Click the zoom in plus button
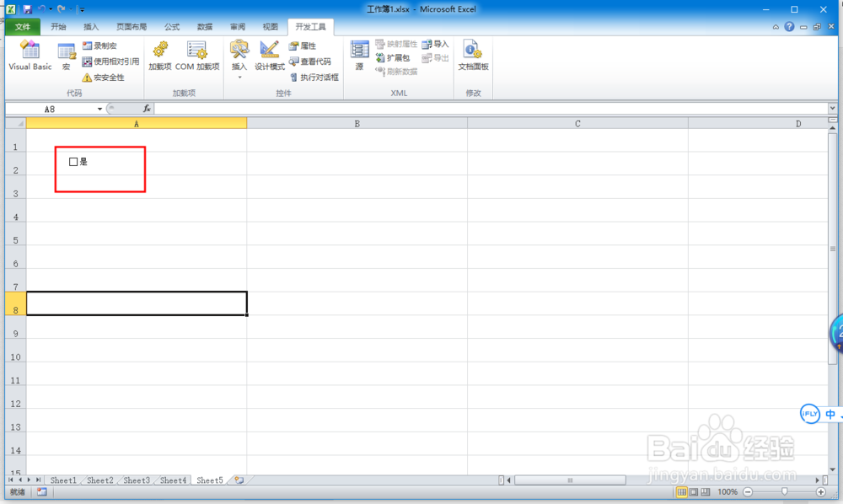 click(821, 491)
